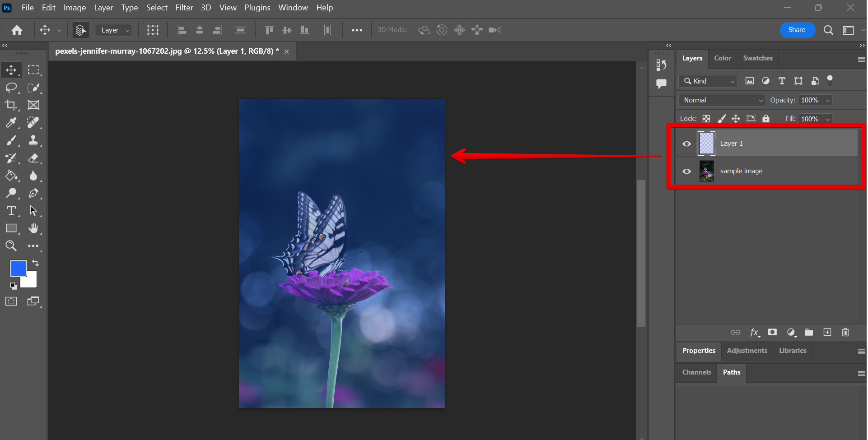Hide Layer 1 visibility eye
The width and height of the screenshot is (868, 440).
click(686, 144)
